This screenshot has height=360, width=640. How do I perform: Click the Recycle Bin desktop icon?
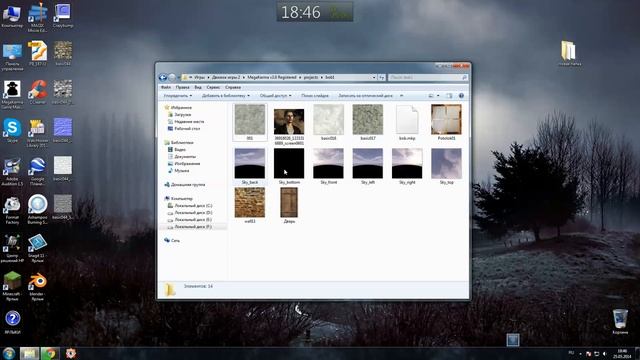620,319
